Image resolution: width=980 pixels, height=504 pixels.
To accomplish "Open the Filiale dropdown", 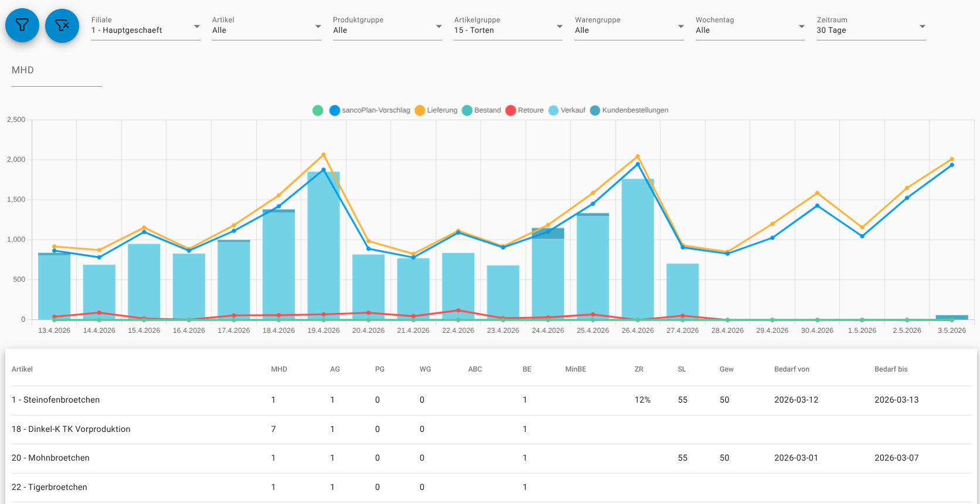I will pyautogui.click(x=146, y=27).
